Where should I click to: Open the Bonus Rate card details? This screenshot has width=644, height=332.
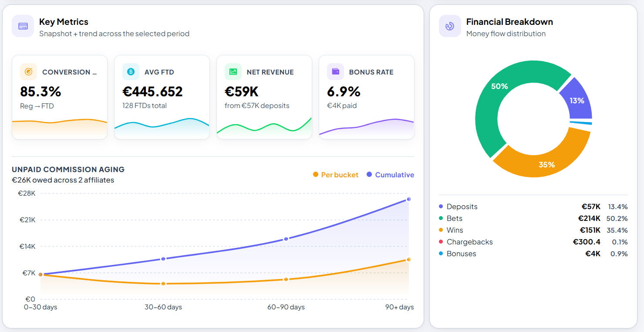pyautogui.click(x=366, y=97)
